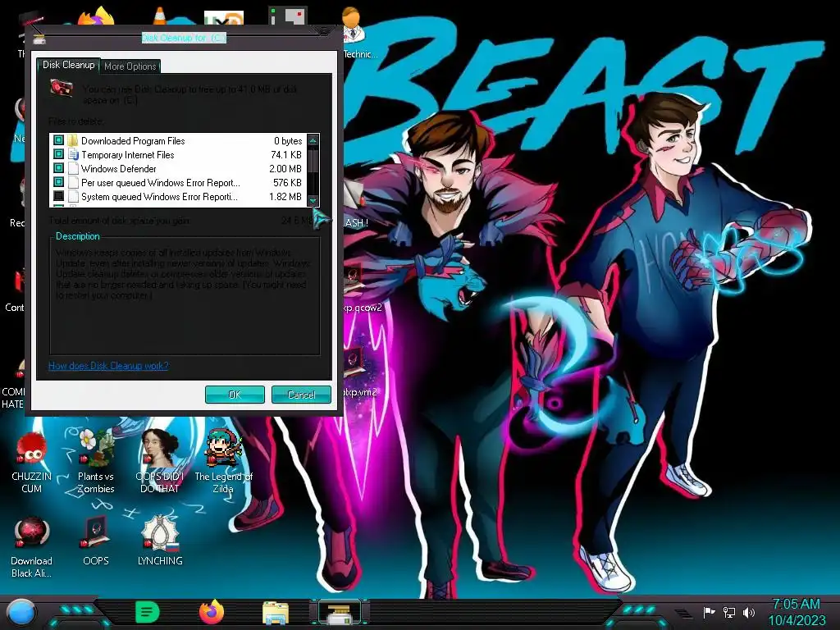Image resolution: width=840 pixels, height=630 pixels.
Task: Click the Downloaded Program Files folder icon
Action: click(73, 140)
